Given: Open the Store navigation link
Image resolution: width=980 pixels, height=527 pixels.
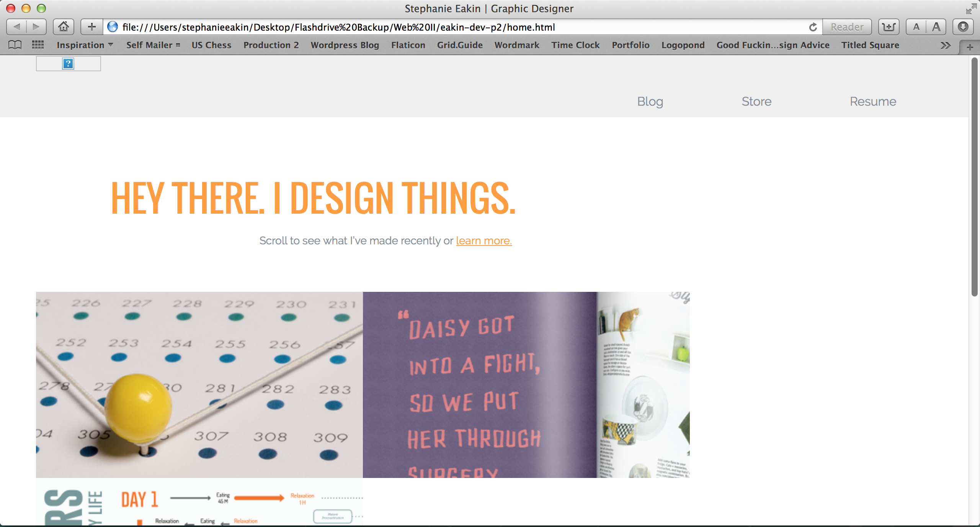Looking at the screenshot, I should pyautogui.click(x=756, y=101).
